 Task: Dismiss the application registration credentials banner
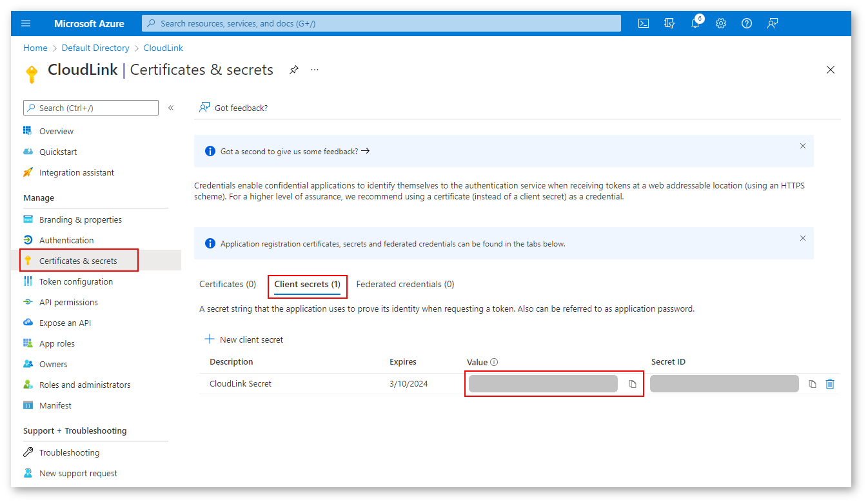[x=803, y=238]
